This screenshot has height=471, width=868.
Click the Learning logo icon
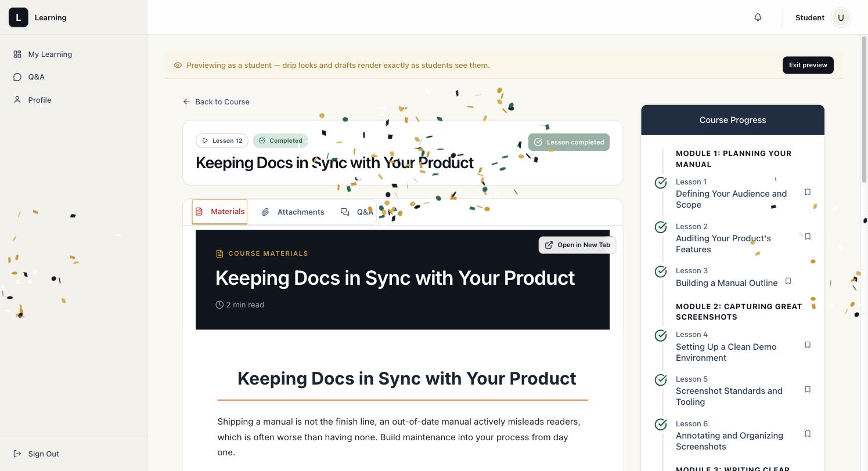pyautogui.click(x=19, y=17)
